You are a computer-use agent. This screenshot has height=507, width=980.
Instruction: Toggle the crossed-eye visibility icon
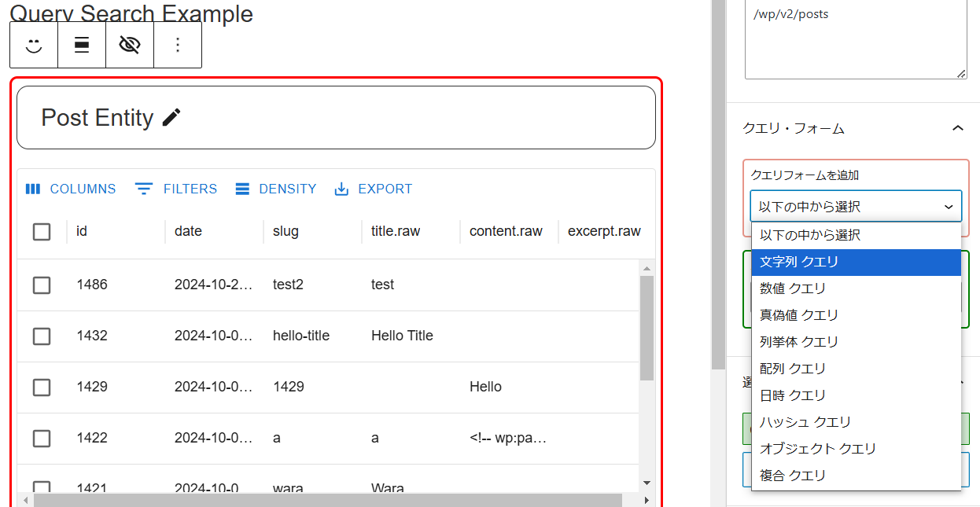pyautogui.click(x=130, y=45)
